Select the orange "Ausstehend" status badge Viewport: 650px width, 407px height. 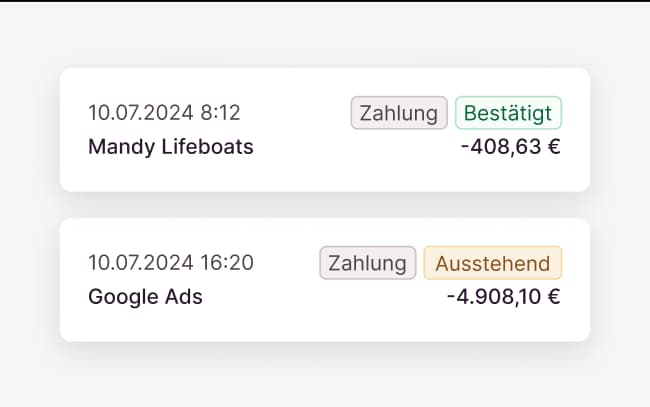tap(492, 263)
